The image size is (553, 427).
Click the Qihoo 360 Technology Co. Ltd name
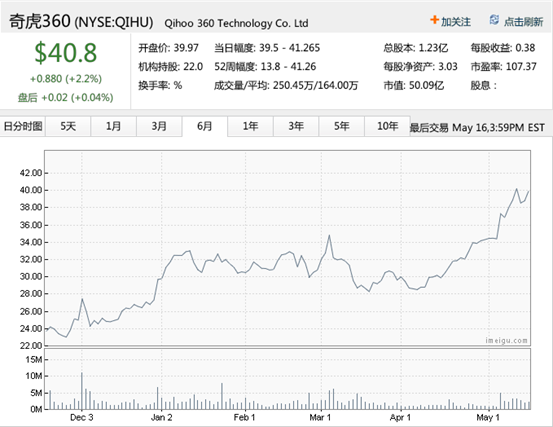pyautogui.click(x=236, y=23)
